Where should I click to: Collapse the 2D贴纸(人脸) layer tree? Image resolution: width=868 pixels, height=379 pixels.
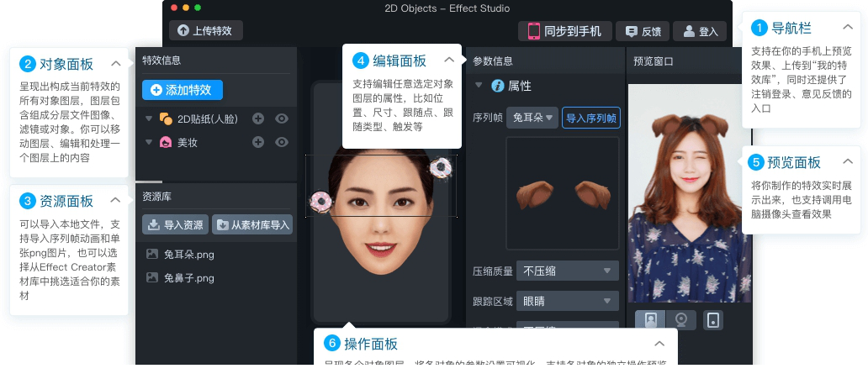point(149,118)
